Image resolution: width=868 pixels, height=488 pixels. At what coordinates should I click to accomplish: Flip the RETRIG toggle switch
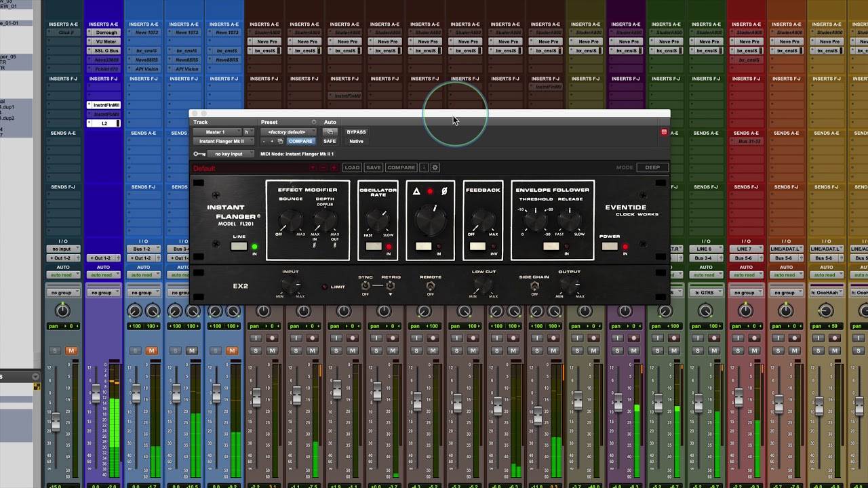point(391,285)
